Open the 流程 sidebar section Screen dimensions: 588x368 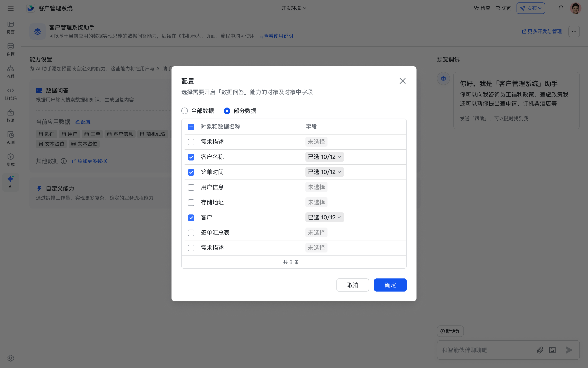pyautogui.click(x=10, y=72)
